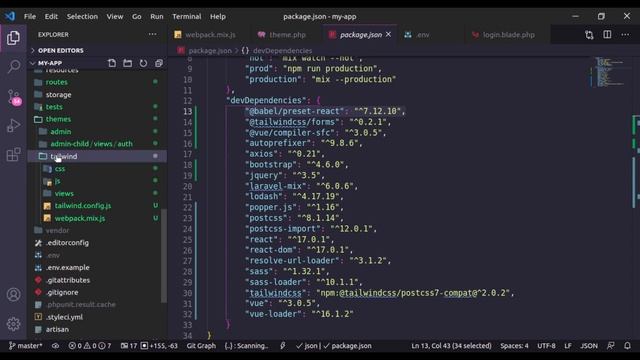Expand the css folder
This screenshot has width=640, height=360.
[x=97, y=169]
